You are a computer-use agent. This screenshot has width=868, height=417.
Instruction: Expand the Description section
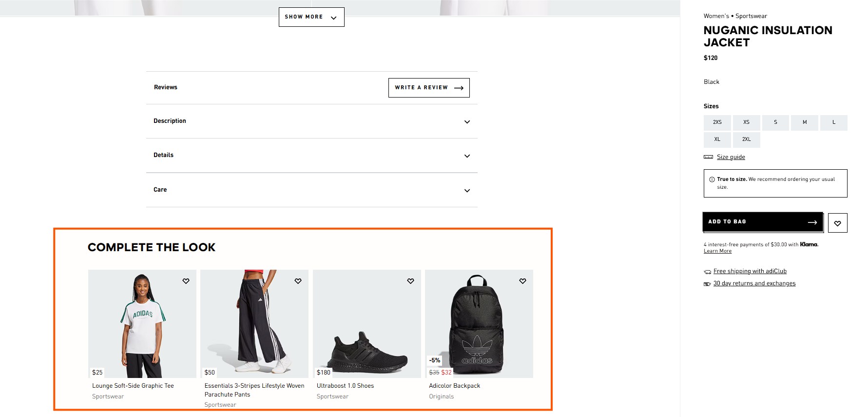(x=312, y=121)
